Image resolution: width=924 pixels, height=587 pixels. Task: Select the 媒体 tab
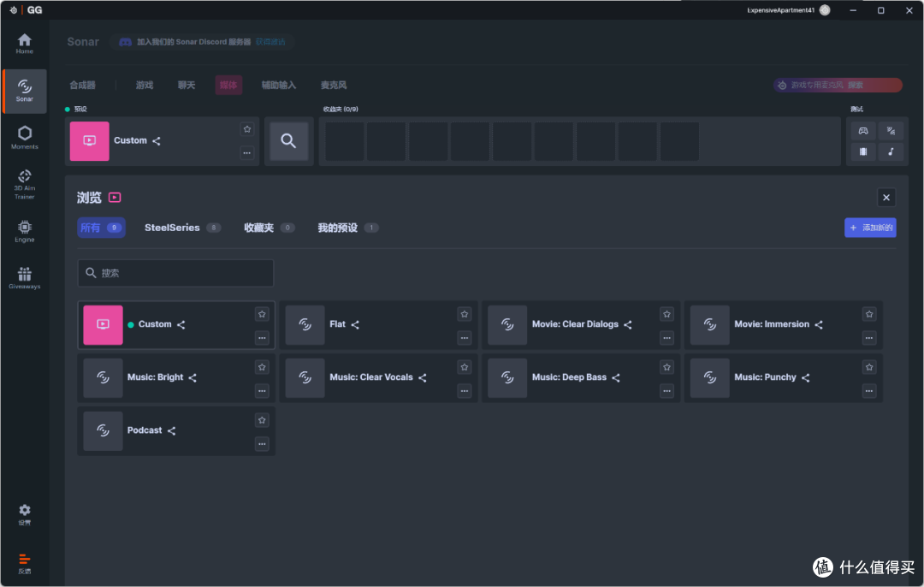(x=228, y=85)
